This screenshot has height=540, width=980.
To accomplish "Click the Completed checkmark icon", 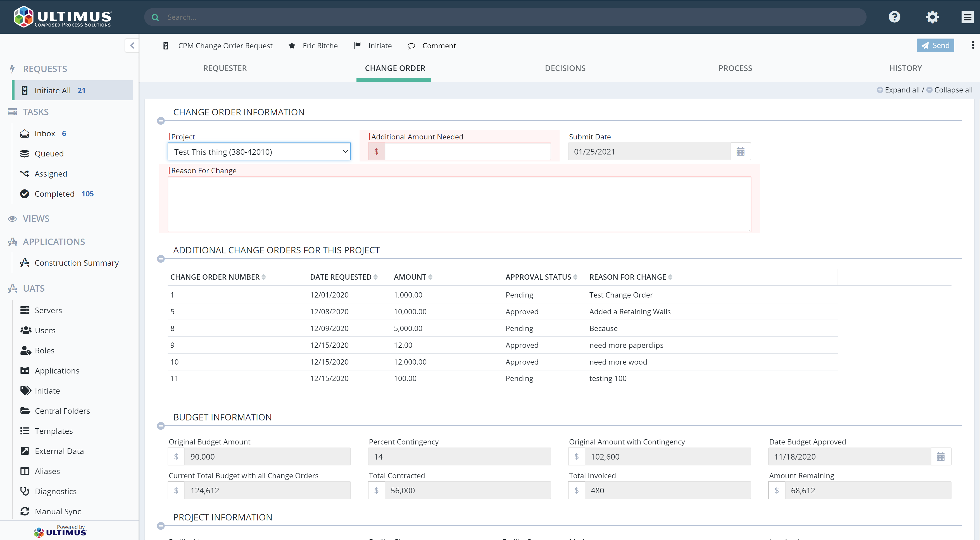I will [x=25, y=194].
